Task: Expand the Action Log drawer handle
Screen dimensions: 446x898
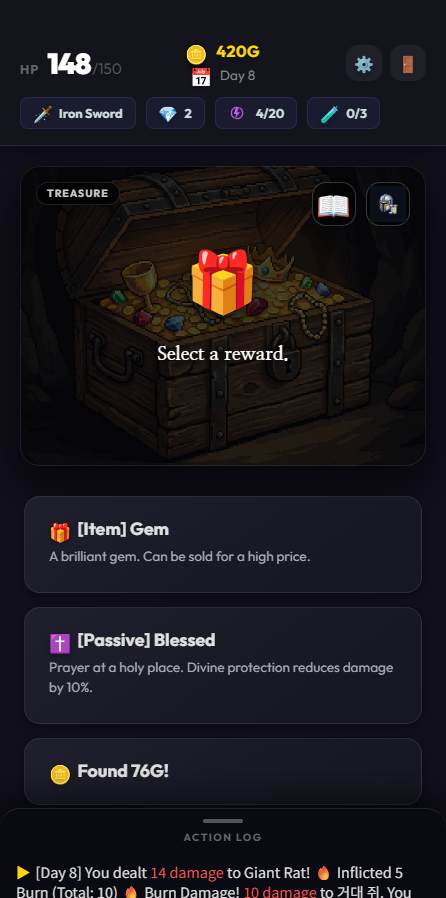Action: tap(223, 821)
